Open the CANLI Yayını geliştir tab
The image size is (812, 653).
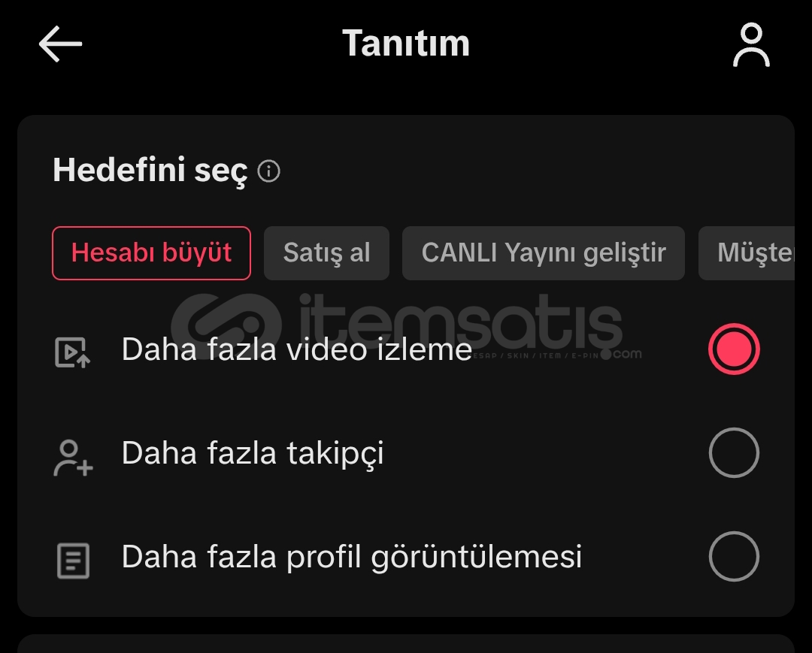[x=544, y=253]
